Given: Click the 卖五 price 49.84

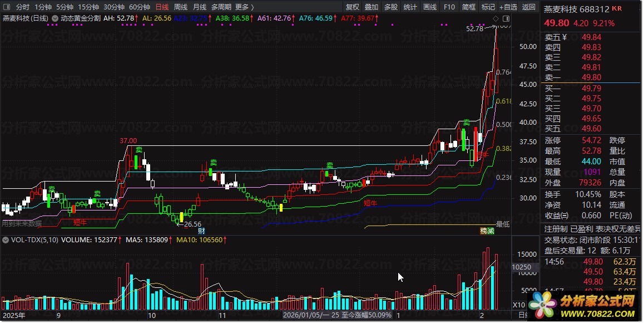Looking at the screenshot, I should 591,37.
